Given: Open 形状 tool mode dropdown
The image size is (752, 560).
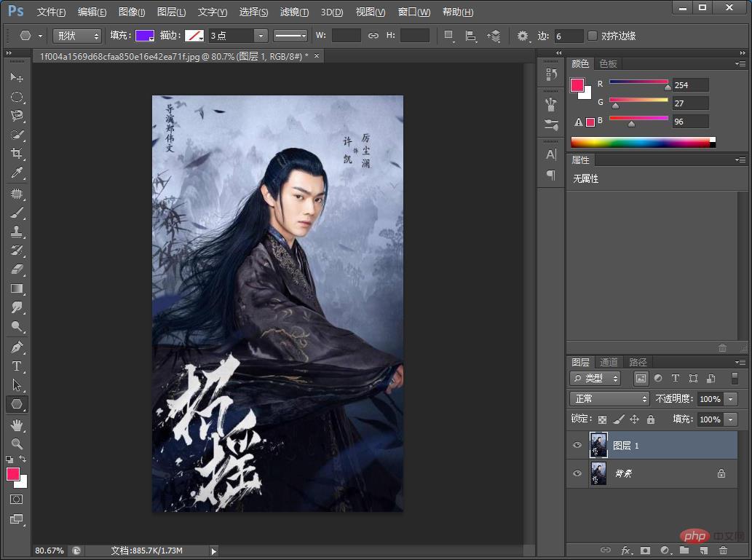Looking at the screenshot, I should coord(76,36).
